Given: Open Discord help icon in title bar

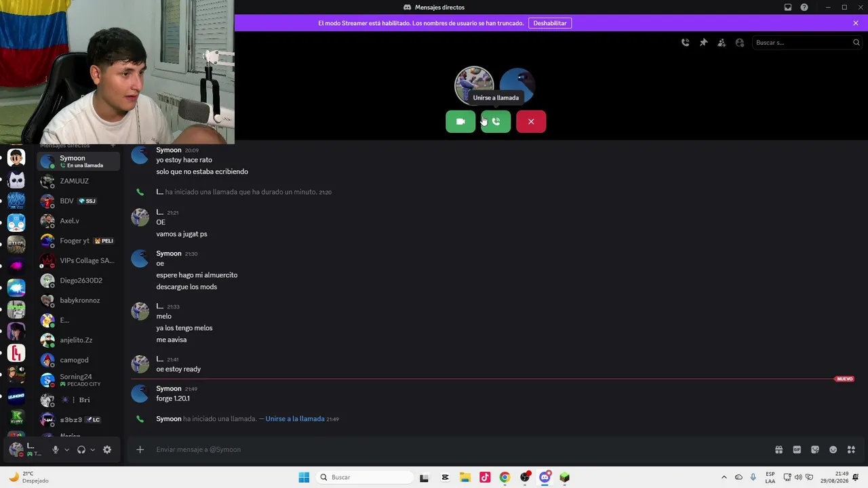Looking at the screenshot, I should pyautogui.click(x=804, y=7).
